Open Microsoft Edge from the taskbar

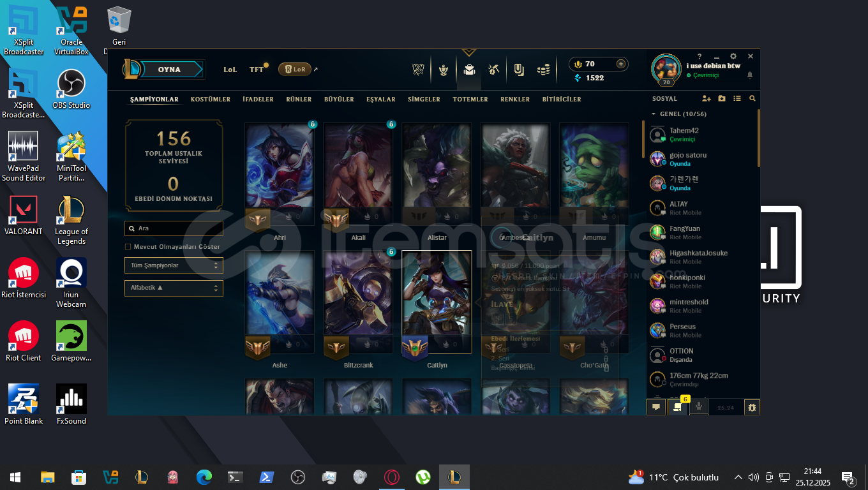tap(204, 477)
